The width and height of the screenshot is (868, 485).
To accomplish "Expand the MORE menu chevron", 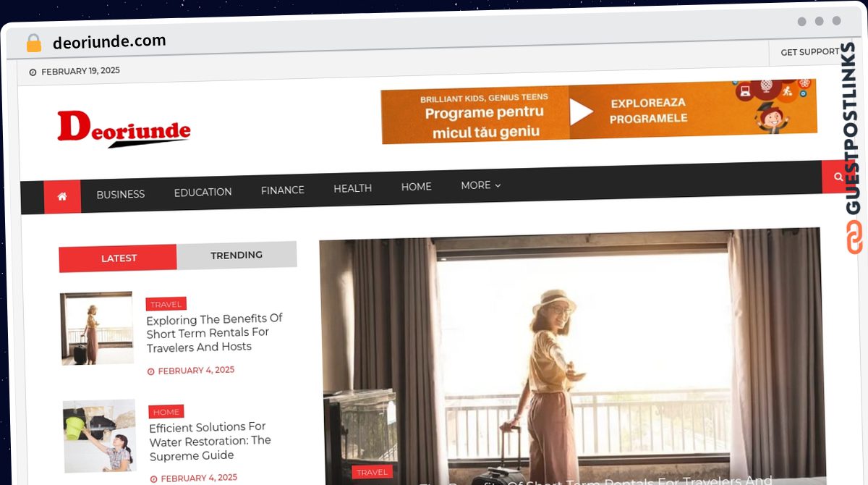I will [x=498, y=185].
